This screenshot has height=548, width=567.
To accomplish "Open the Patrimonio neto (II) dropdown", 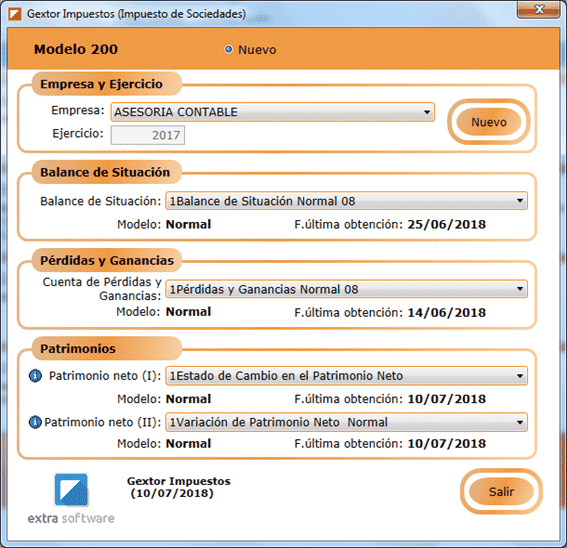I will pyautogui.click(x=346, y=422).
